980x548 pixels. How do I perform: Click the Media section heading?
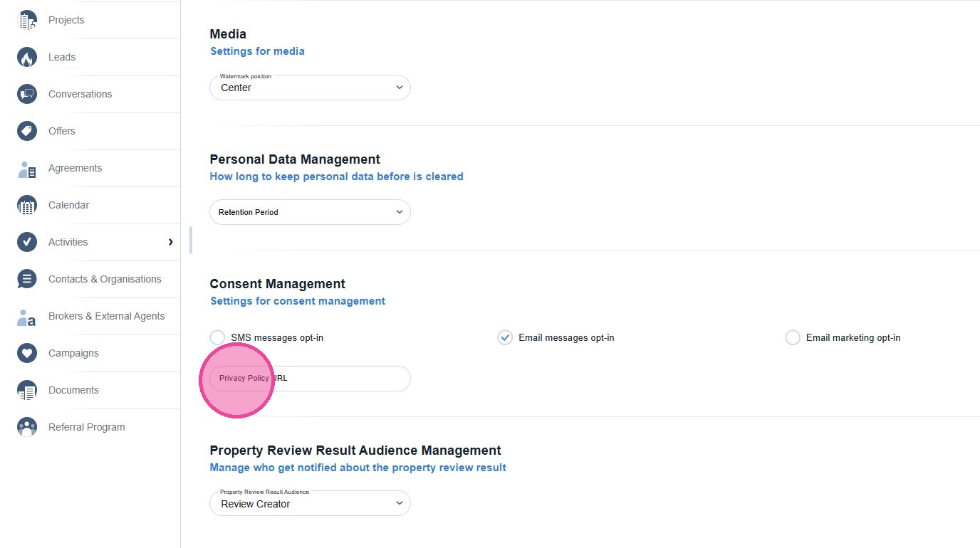[228, 34]
